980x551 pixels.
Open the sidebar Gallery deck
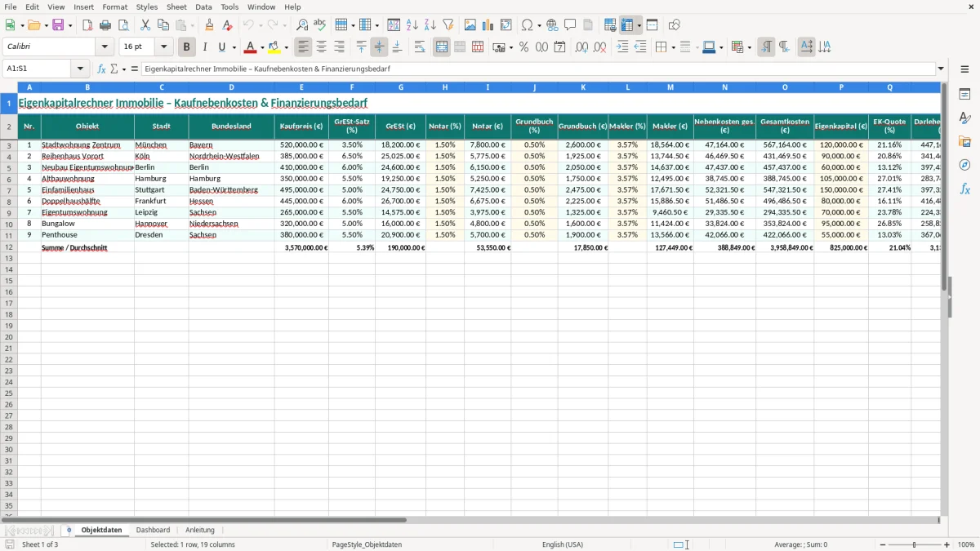tap(964, 141)
